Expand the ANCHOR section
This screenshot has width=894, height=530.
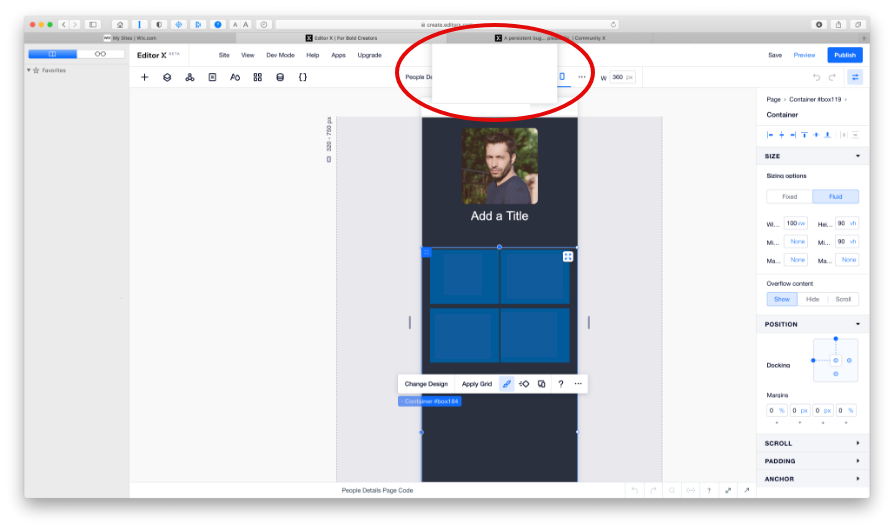pyautogui.click(x=858, y=479)
